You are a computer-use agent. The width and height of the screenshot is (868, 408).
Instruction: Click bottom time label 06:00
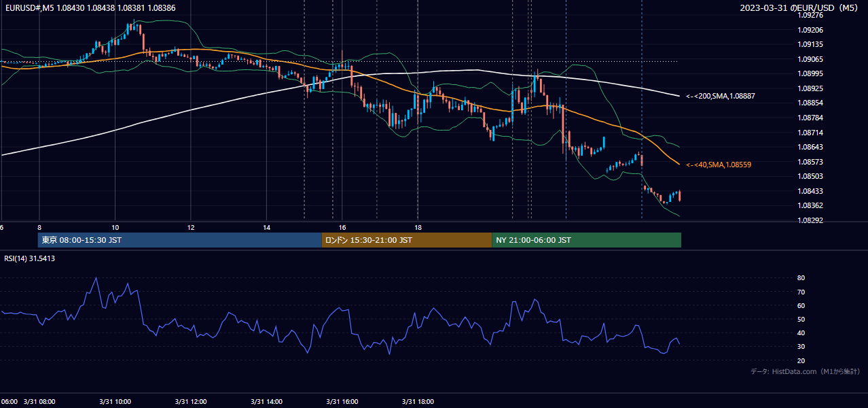point(9,401)
